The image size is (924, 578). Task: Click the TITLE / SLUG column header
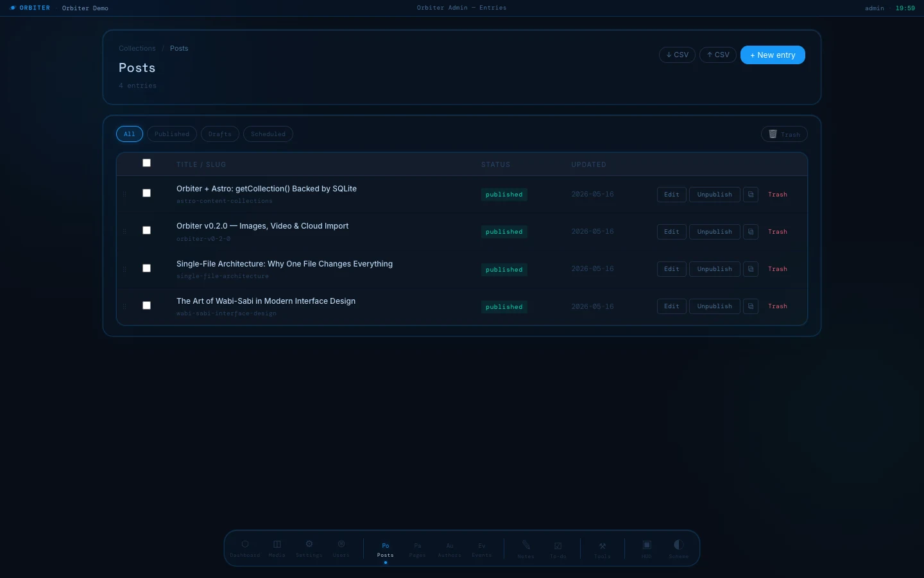coord(201,165)
